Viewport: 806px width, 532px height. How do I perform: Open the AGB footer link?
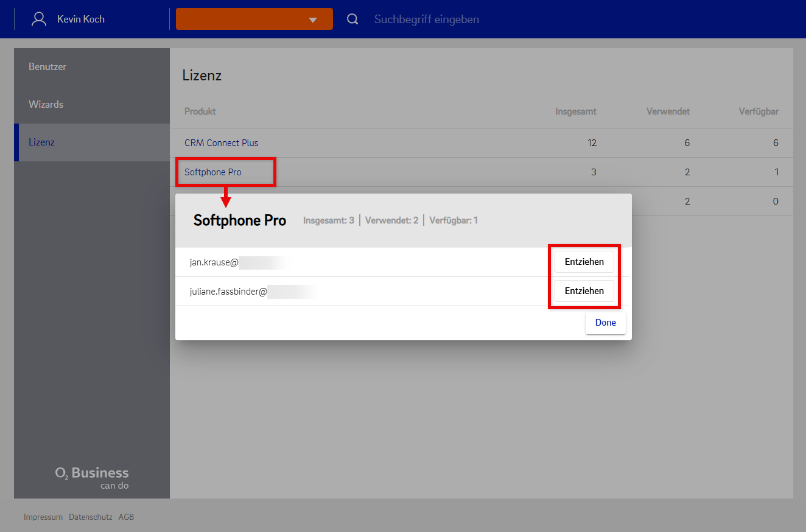[x=126, y=517]
